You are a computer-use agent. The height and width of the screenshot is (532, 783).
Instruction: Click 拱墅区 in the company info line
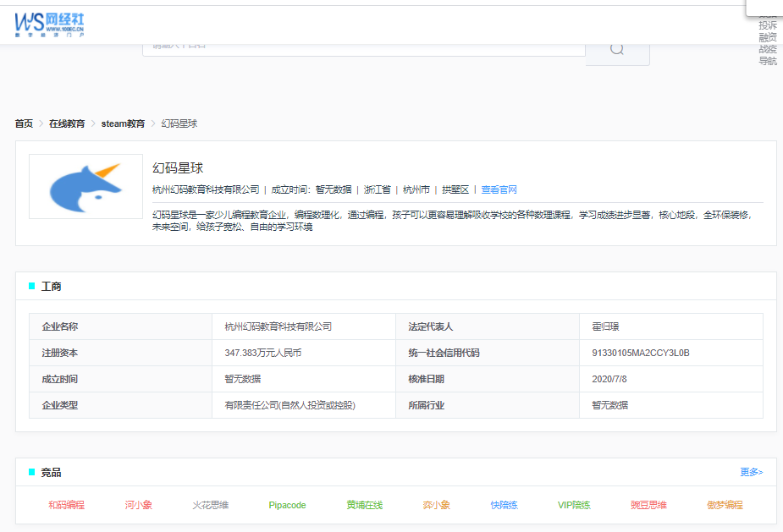click(455, 189)
